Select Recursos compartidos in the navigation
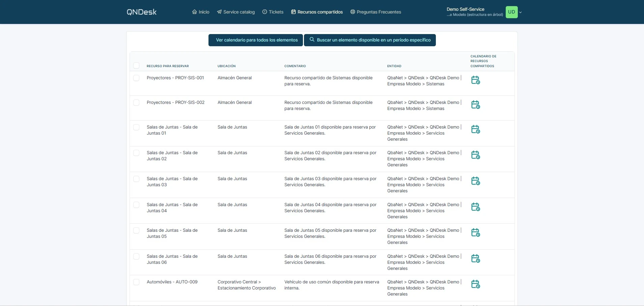644x306 pixels. click(317, 12)
